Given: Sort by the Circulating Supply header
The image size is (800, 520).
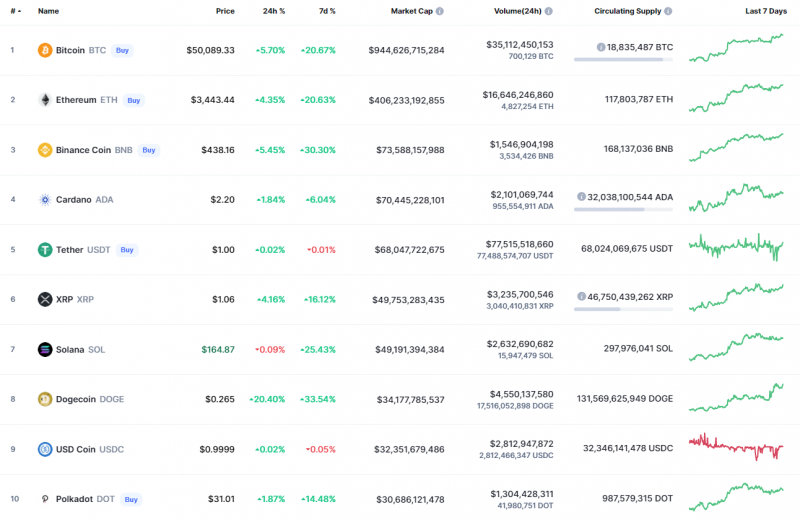Looking at the screenshot, I should click(x=628, y=11).
